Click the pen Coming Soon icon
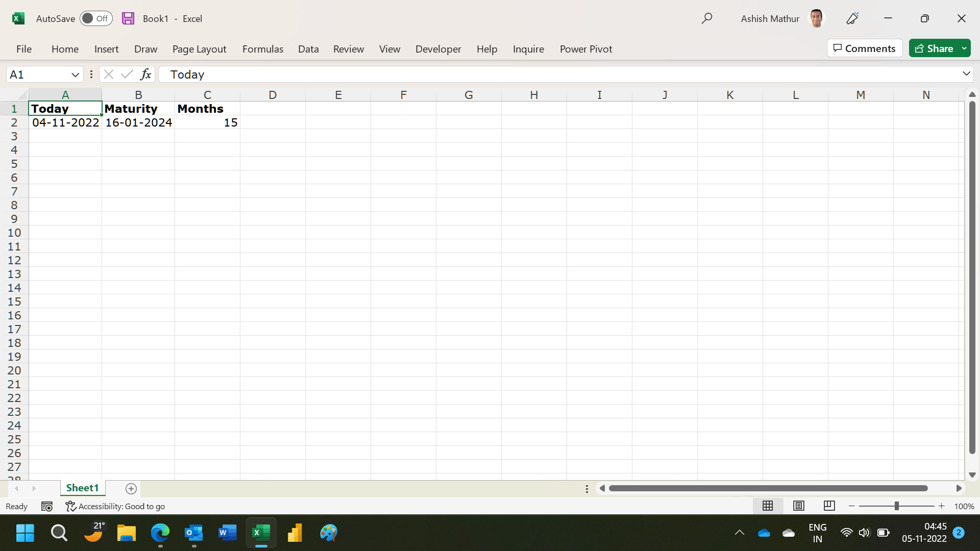 [x=852, y=18]
